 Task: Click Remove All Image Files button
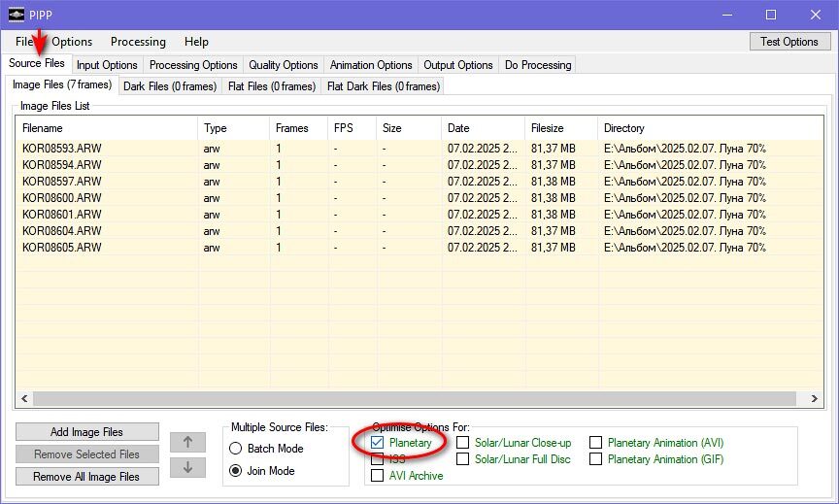[86, 476]
